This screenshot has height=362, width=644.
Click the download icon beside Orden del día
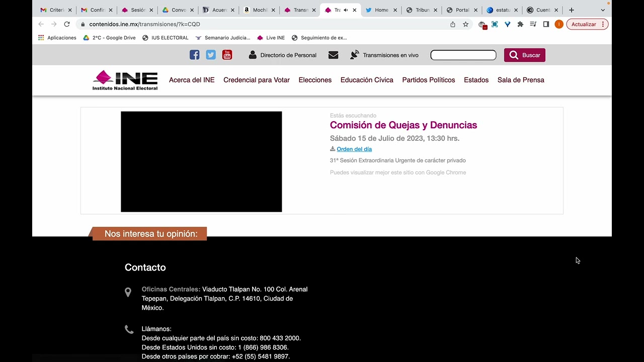coord(333,149)
